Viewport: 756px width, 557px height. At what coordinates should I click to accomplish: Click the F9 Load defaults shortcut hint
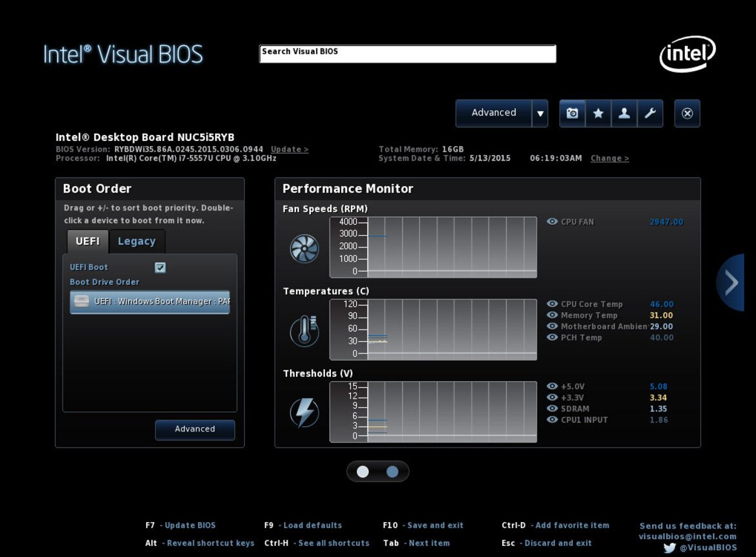pos(303,525)
